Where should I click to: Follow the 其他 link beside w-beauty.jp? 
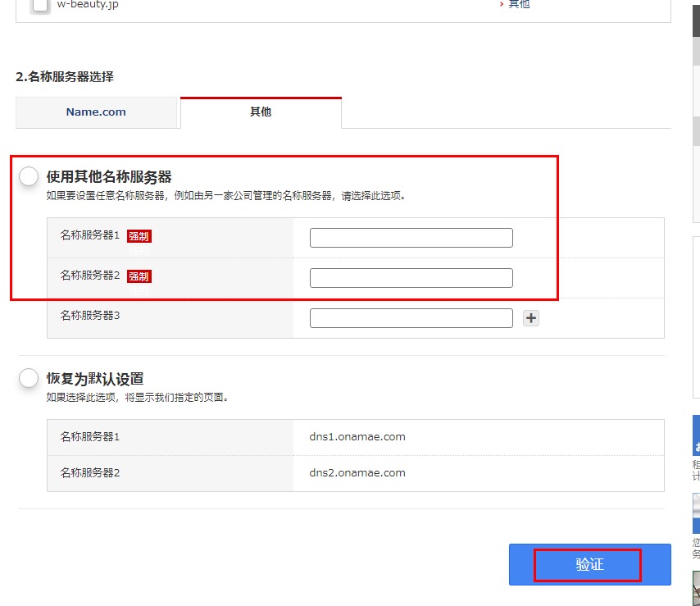pyautogui.click(x=518, y=4)
